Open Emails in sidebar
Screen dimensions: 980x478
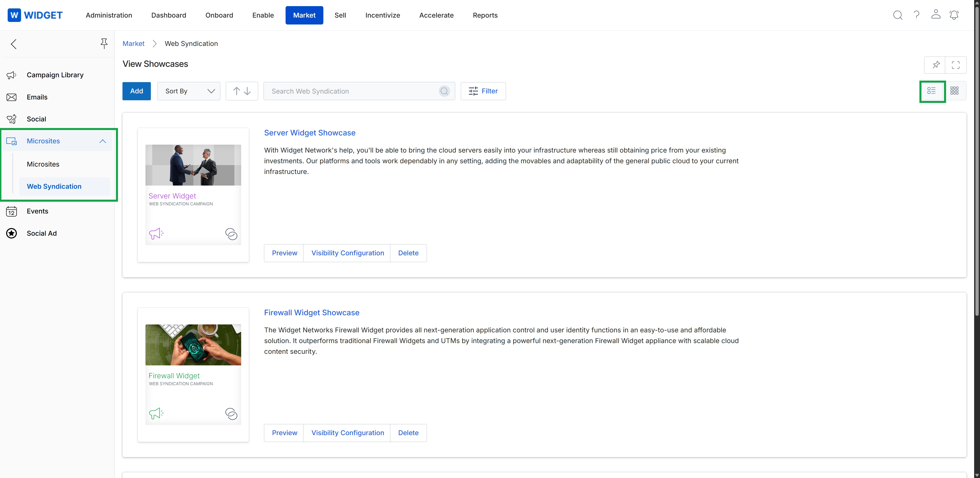tap(37, 97)
